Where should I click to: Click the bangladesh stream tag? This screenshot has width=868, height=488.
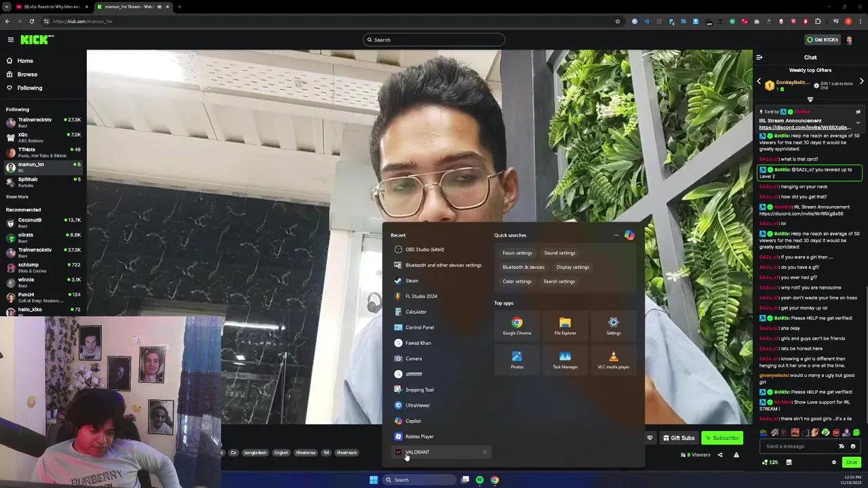[256, 453]
